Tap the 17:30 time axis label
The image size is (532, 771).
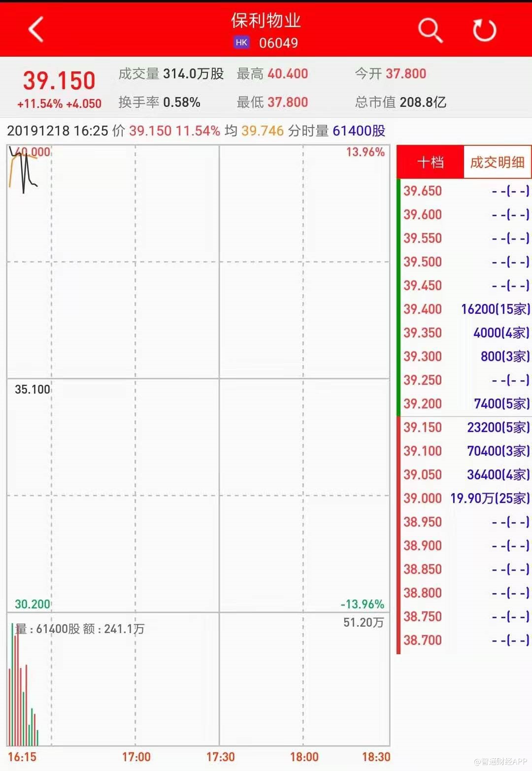click(220, 757)
